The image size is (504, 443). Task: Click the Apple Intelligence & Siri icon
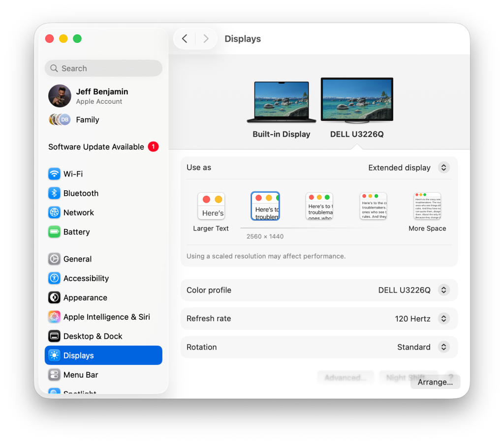point(54,317)
